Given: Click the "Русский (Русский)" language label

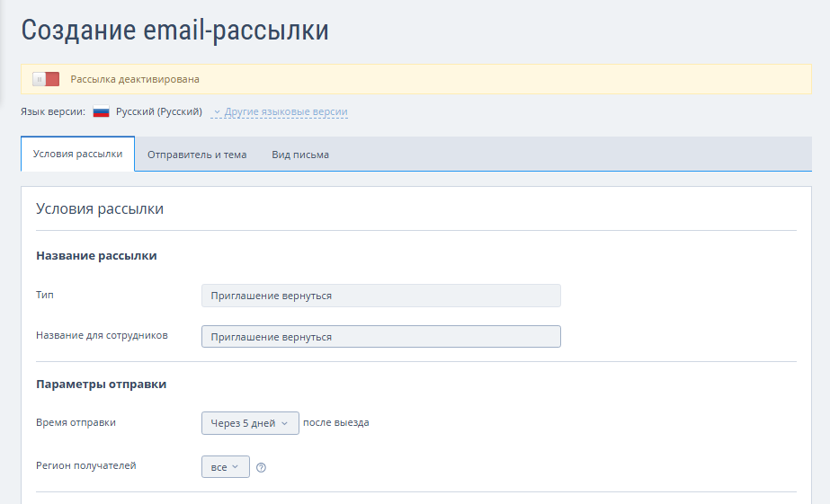Looking at the screenshot, I should (159, 112).
